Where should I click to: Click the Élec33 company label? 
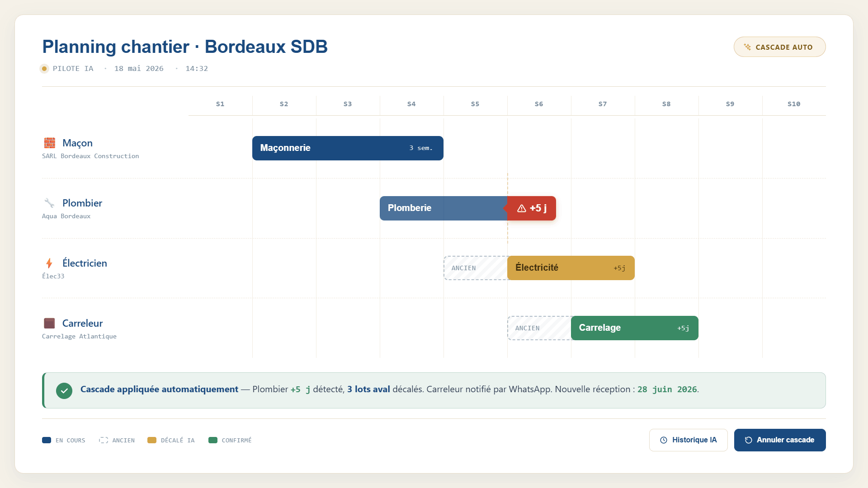click(x=53, y=276)
